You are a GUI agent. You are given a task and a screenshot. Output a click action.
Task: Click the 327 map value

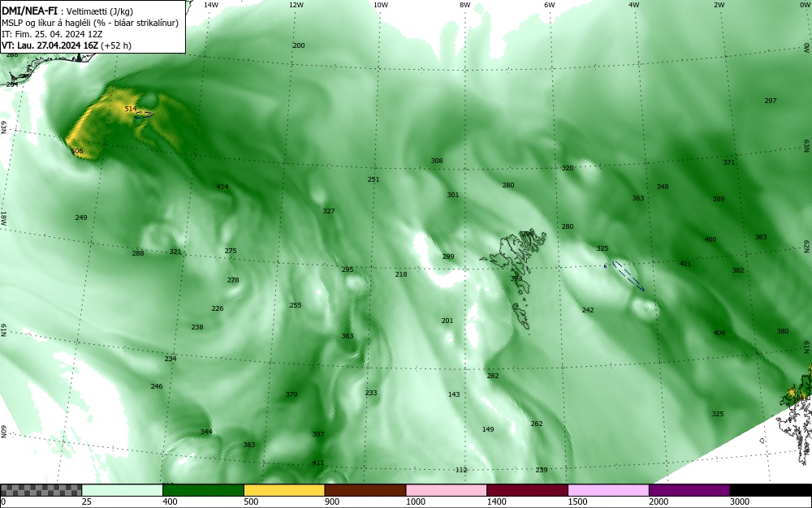pyautogui.click(x=328, y=211)
